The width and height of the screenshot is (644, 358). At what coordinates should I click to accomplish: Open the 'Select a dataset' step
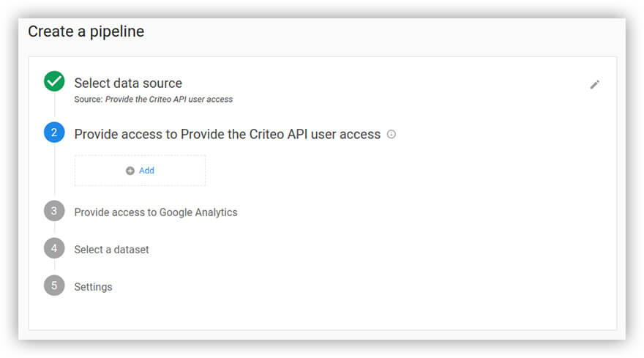click(111, 250)
